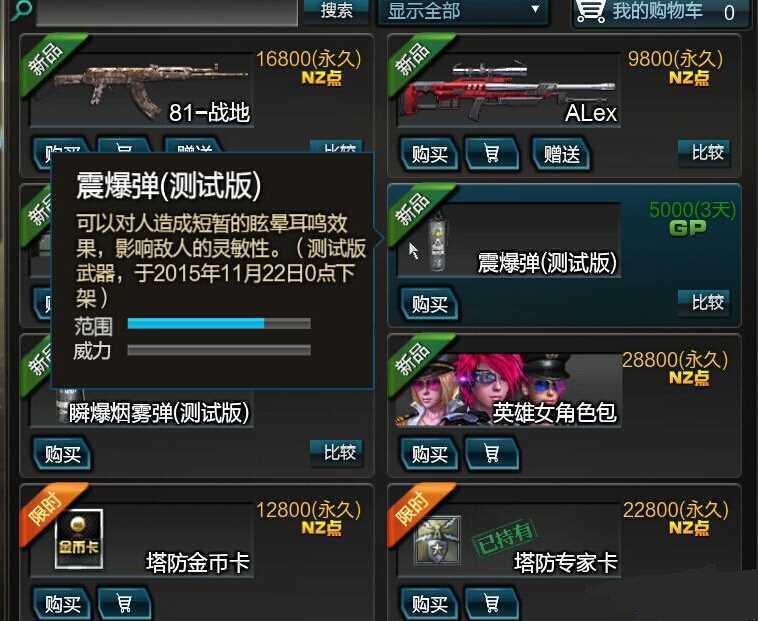Click the 塔防专家卡 badge icon
This screenshot has width=758, height=621.
click(x=438, y=540)
